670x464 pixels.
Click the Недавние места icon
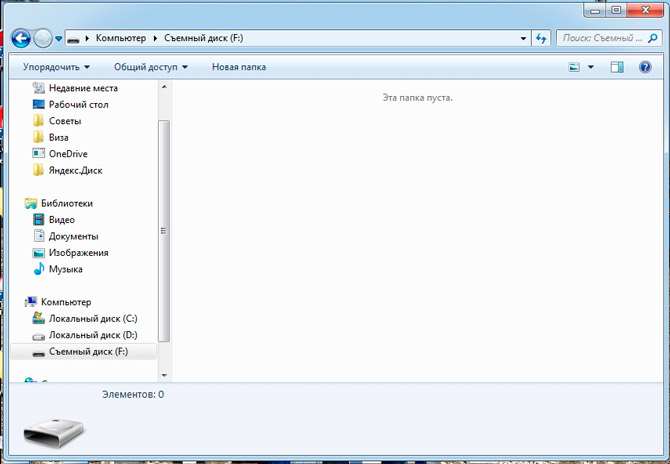point(38,88)
